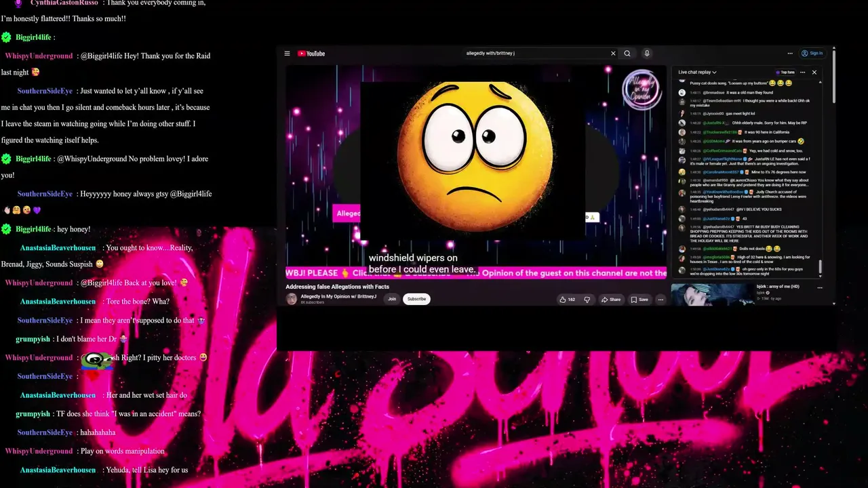Expand the Live chat replay dropdown

(697, 72)
